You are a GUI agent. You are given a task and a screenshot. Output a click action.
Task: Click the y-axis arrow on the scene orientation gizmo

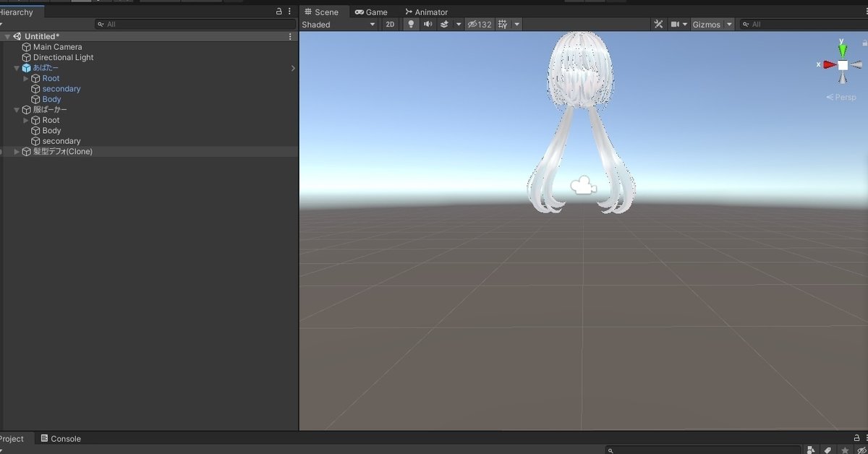[x=843, y=47]
